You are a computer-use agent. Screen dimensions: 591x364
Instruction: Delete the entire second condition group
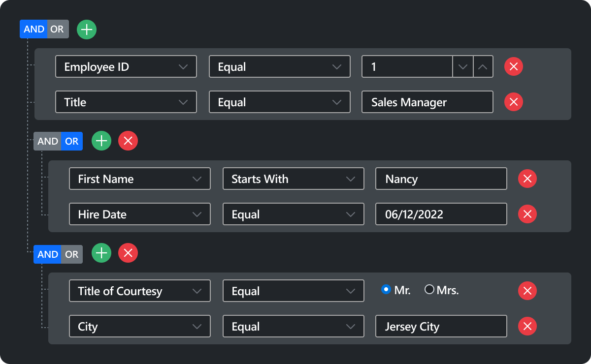tap(128, 141)
